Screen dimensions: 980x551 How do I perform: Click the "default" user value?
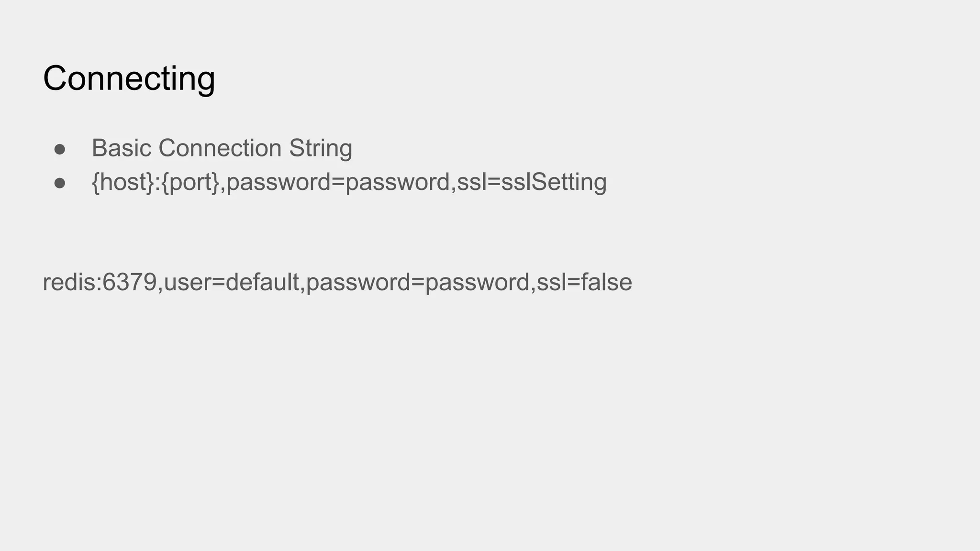[x=262, y=282]
